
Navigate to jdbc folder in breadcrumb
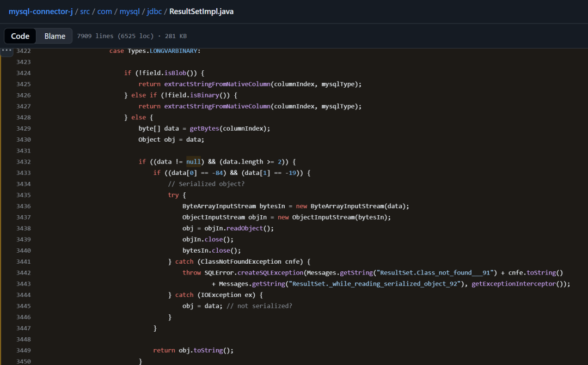(x=155, y=11)
